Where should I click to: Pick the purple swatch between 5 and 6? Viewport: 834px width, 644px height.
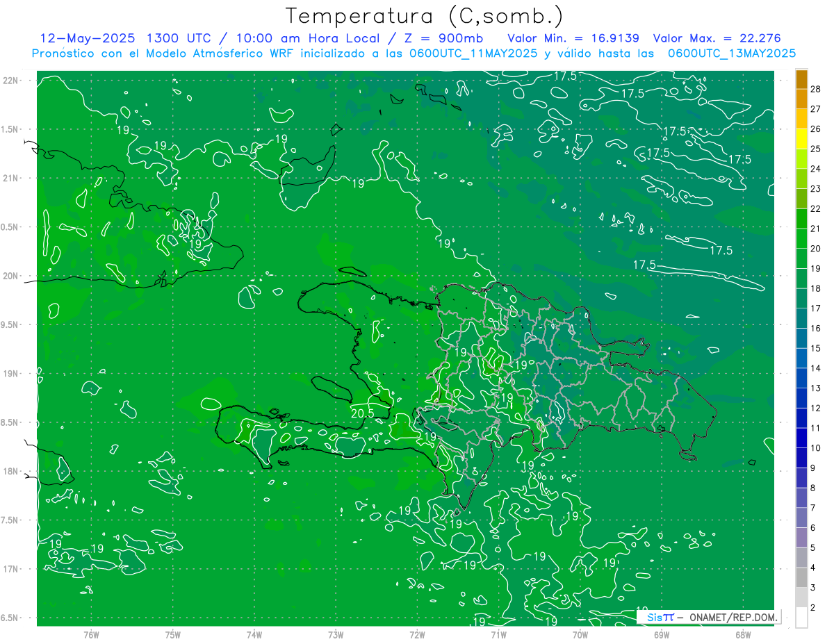802,537
